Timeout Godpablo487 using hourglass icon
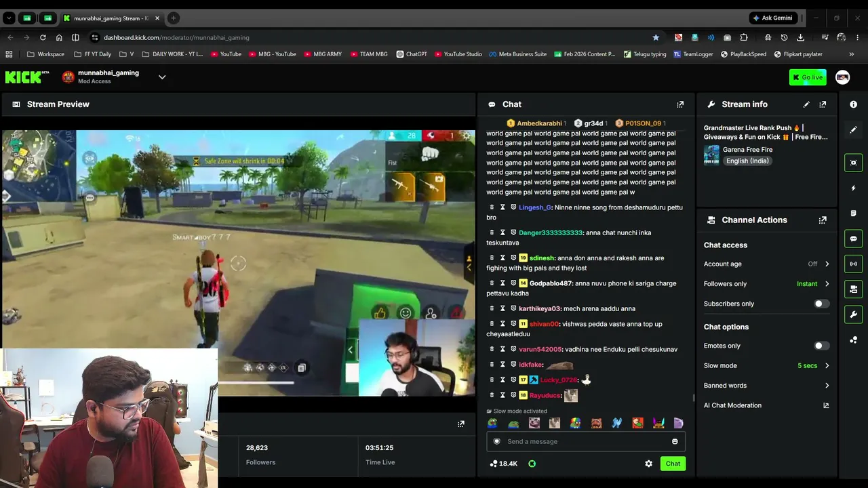The height and width of the screenshot is (488, 868). (x=502, y=283)
